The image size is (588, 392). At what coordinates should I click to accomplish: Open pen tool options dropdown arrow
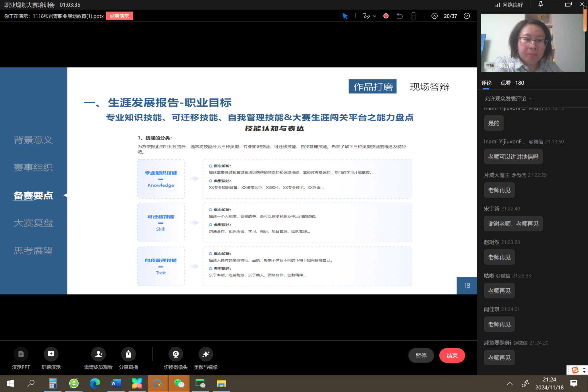pyautogui.click(x=375, y=16)
